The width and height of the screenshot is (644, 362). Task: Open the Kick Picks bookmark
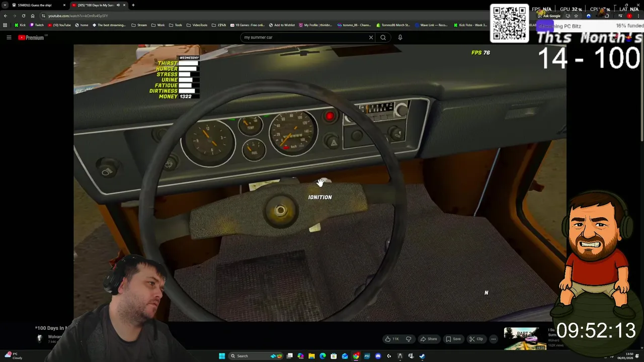(470, 25)
